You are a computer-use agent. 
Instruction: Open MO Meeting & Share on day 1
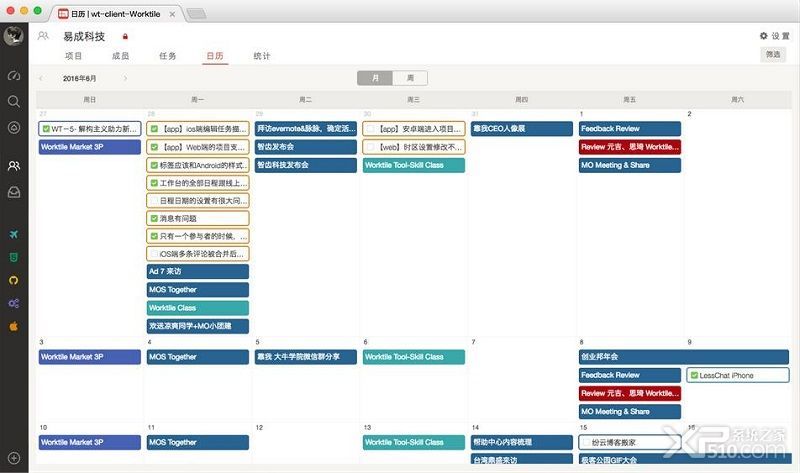[630, 165]
